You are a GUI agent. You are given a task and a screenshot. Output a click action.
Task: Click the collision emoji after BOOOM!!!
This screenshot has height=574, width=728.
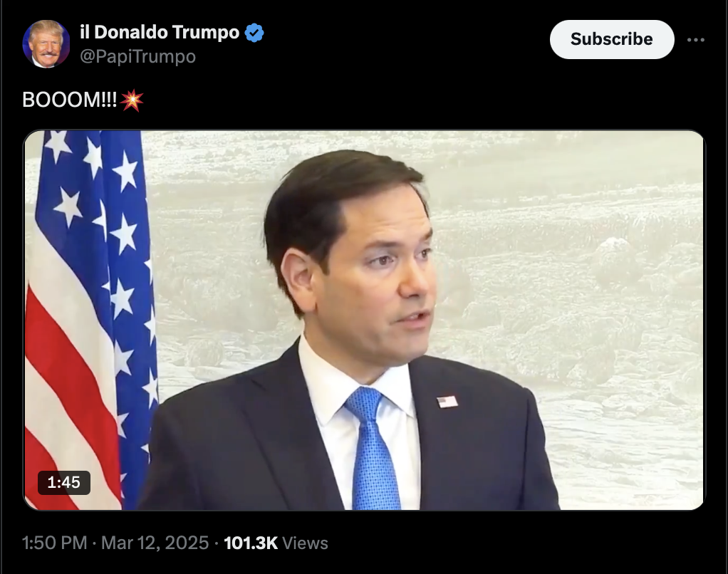point(132,100)
